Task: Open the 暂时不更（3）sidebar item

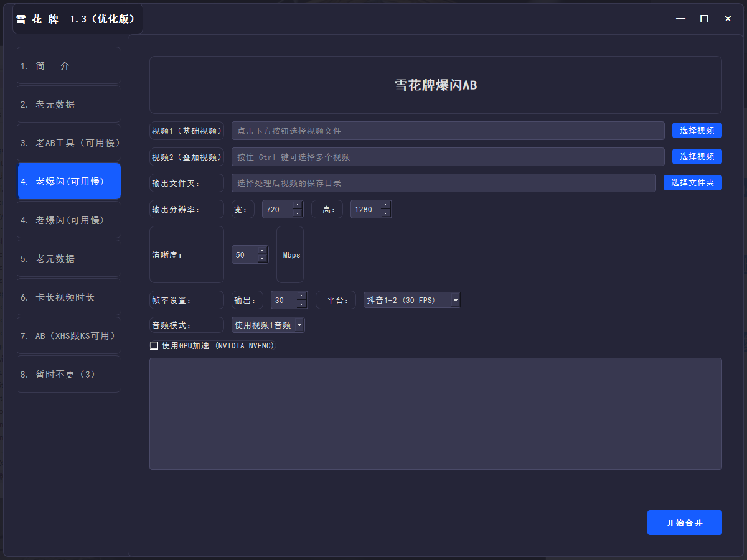Action: pyautogui.click(x=68, y=374)
